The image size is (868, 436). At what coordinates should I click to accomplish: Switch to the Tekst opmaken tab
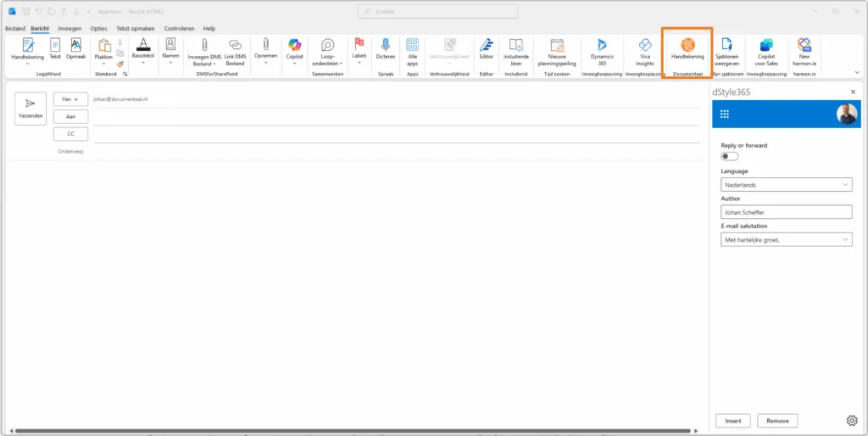(135, 28)
